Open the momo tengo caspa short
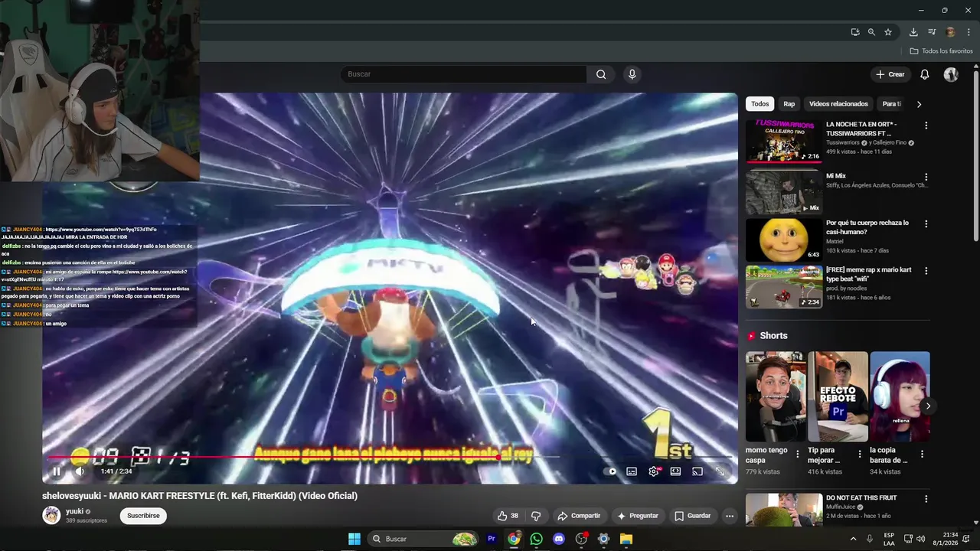 click(776, 396)
